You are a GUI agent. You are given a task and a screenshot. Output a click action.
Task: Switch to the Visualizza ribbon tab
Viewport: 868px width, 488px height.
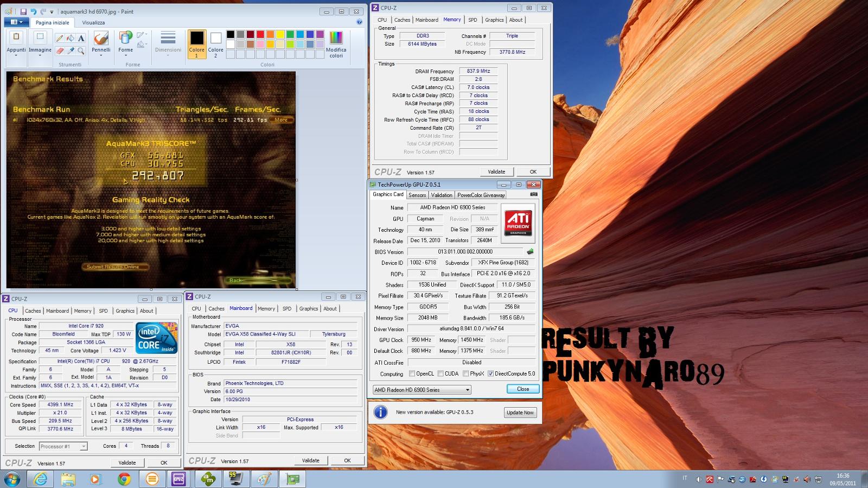click(x=93, y=22)
